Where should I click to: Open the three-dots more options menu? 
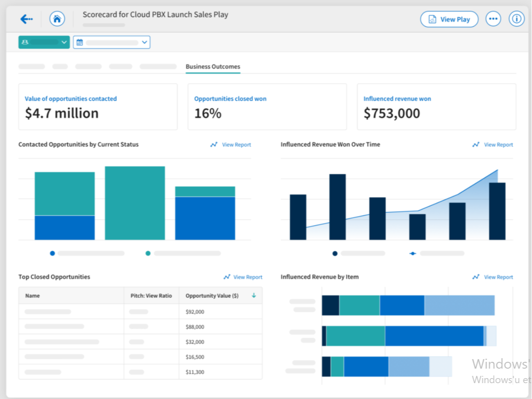pos(493,19)
